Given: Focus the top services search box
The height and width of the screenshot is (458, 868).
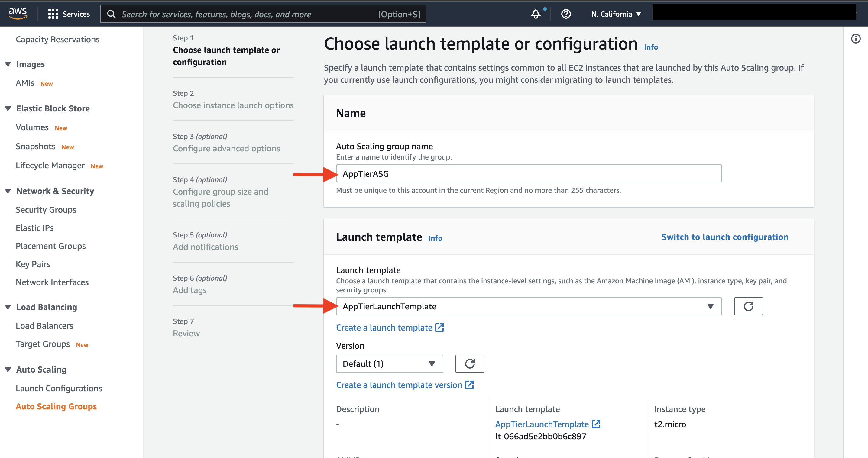Looking at the screenshot, I should click(263, 14).
